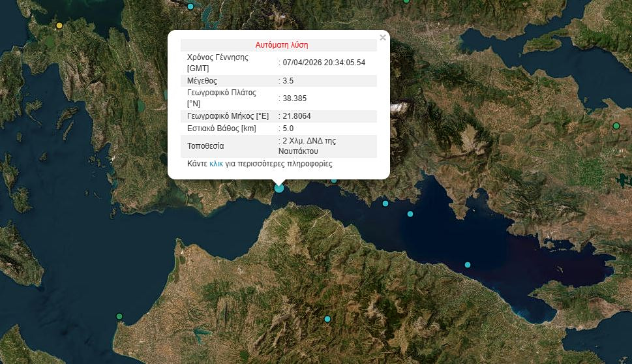Select the green marker on the far right edge
632x364 pixels.
click(616, 126)
